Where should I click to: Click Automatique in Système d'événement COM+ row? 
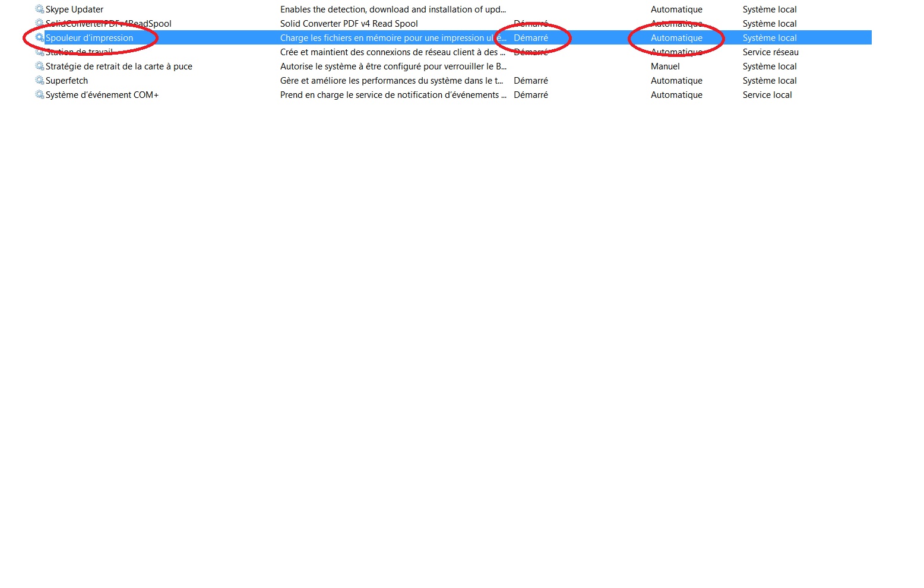click(x=676, y=95)
